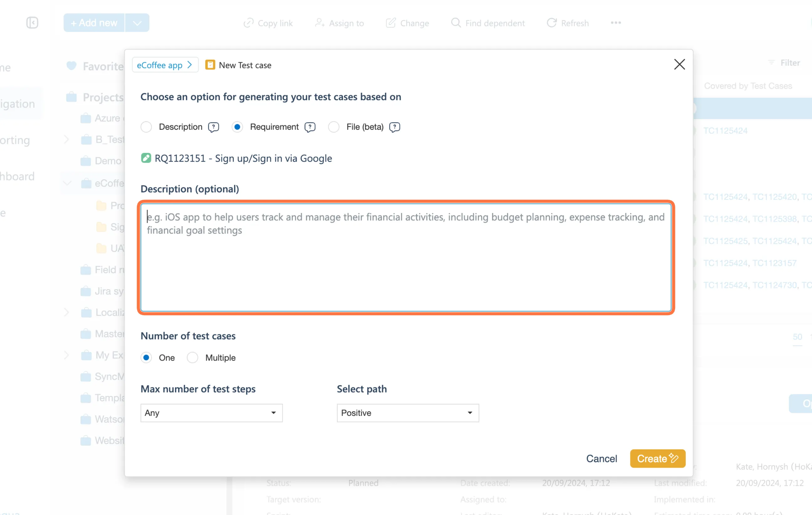Select the File (beta) radio option
This screenshot has width=812, height=515.
click(x=334, y=127)
